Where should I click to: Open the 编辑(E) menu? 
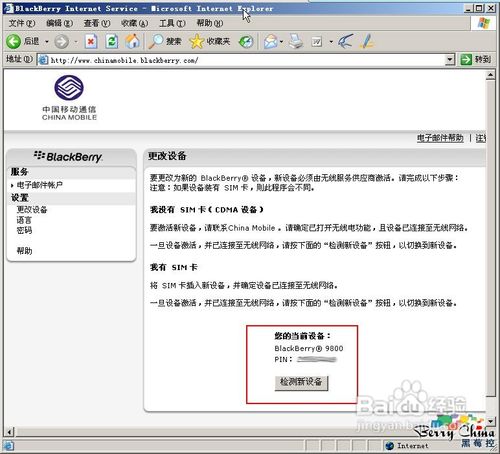pyautogui.click(x=59, y=23)
